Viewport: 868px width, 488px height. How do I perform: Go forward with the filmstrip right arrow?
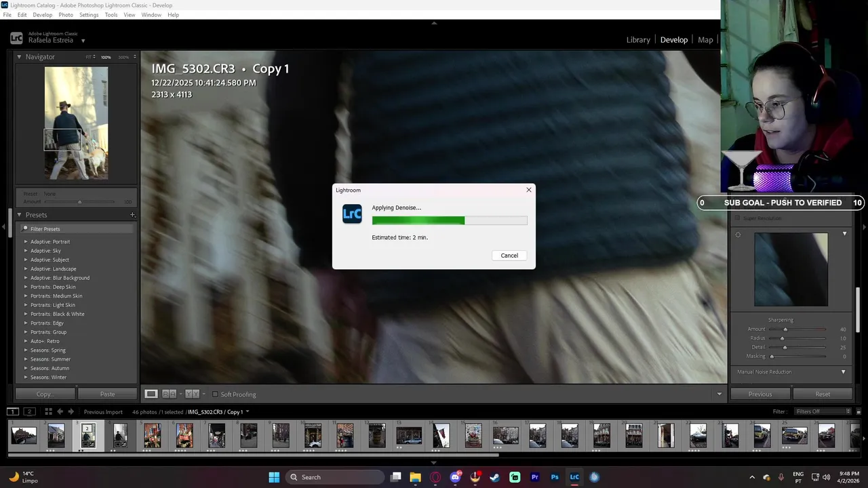71,411
